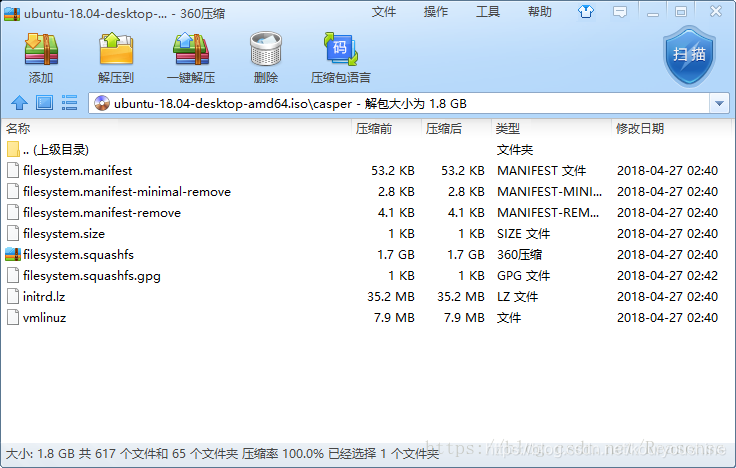The width and height of the screenshot is (736, 468).
Task: Click the file icon beside filesystem.manifest-remove
Action: click(13, 212)
